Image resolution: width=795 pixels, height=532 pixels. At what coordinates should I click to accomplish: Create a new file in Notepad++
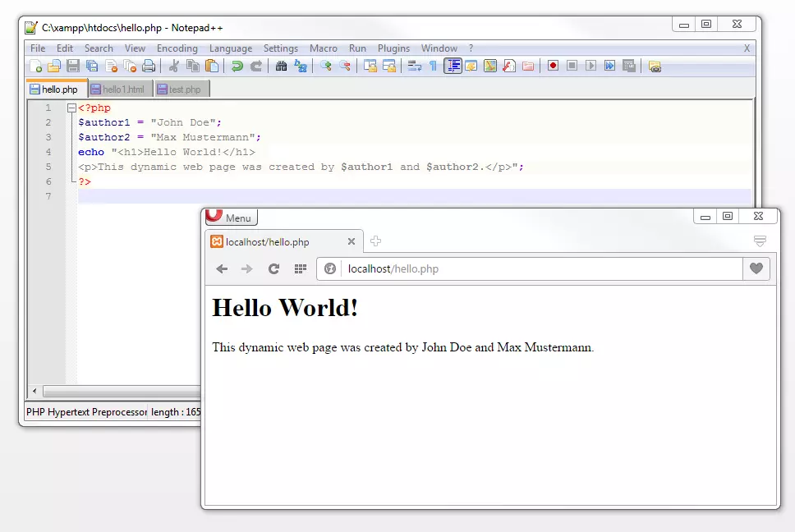click(x=34, y=66)
